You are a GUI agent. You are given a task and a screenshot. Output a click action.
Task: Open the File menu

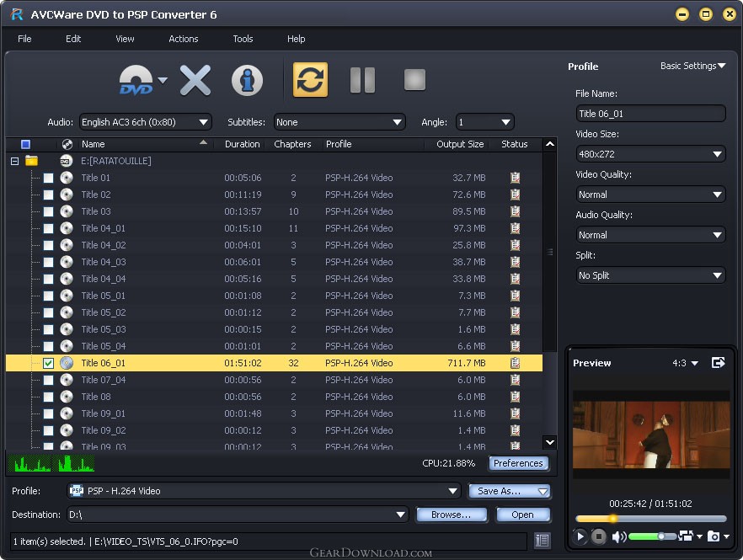tap(24, 39)
